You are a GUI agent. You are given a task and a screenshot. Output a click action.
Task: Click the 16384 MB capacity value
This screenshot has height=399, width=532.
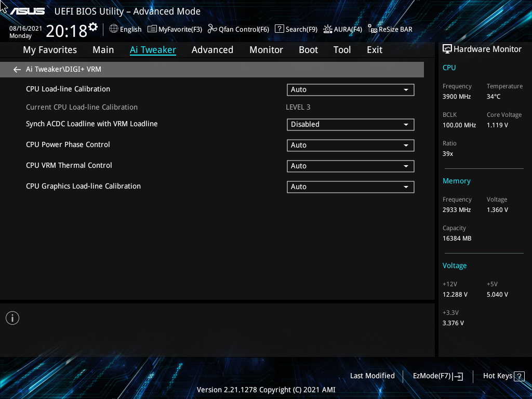pos(457,238)
